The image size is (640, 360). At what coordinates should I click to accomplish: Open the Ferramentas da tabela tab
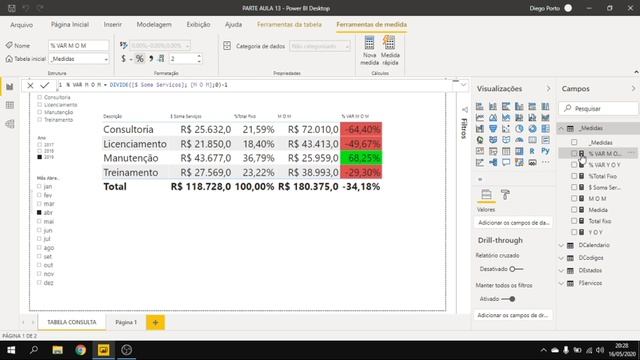[x=289, y=24]
